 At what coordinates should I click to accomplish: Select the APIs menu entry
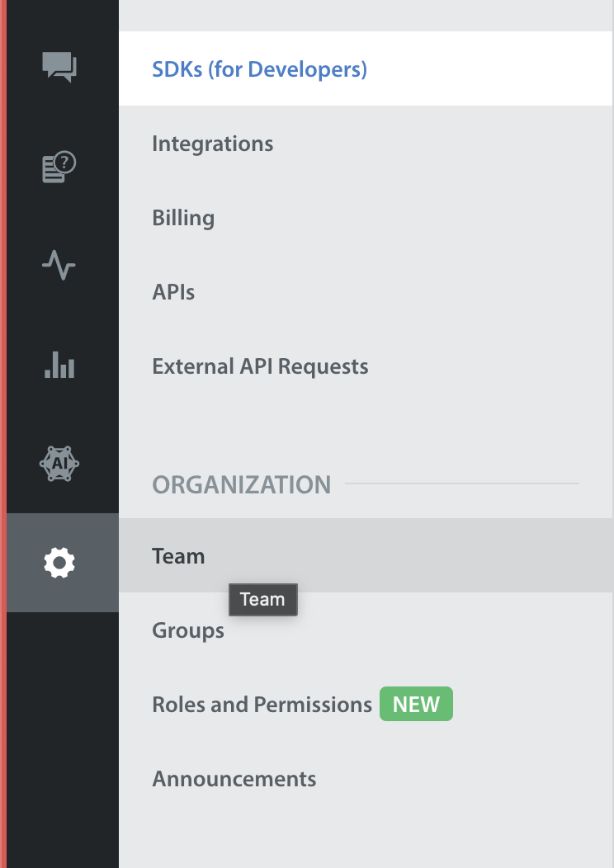point(366,292)
